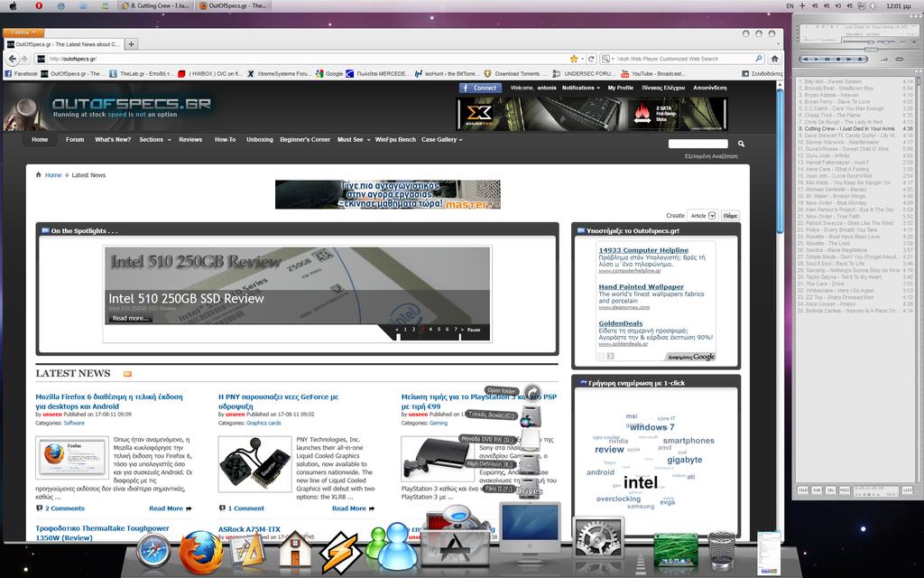Image resolution: width=924 pixels, height=578 pixels.
Task: Click the Firefox URL address field
Action: point(307,59)
